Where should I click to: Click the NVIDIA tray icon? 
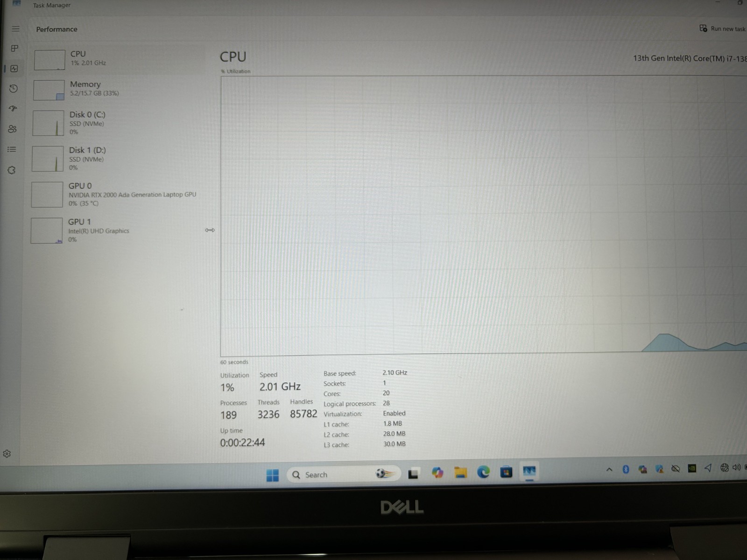[692, 468]
